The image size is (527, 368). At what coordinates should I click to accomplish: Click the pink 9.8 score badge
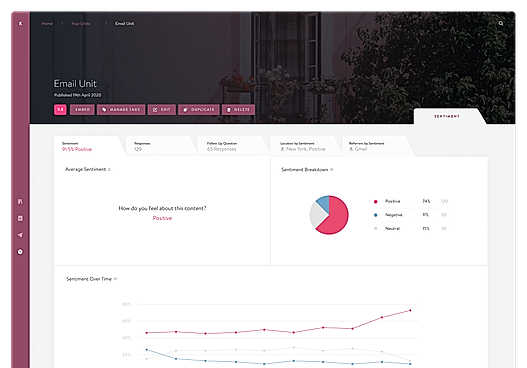[x=60, y=110]
